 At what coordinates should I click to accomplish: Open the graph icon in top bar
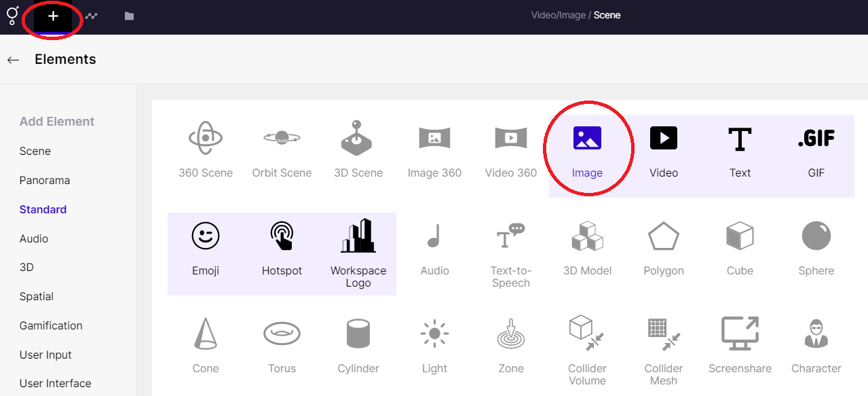[91, 16]
